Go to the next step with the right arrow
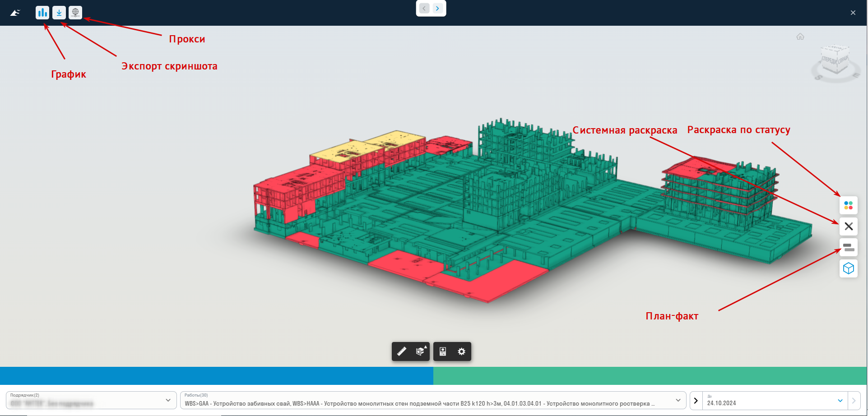Image resolution: width=868 pixels, height=416 pixels. [437, 8]
